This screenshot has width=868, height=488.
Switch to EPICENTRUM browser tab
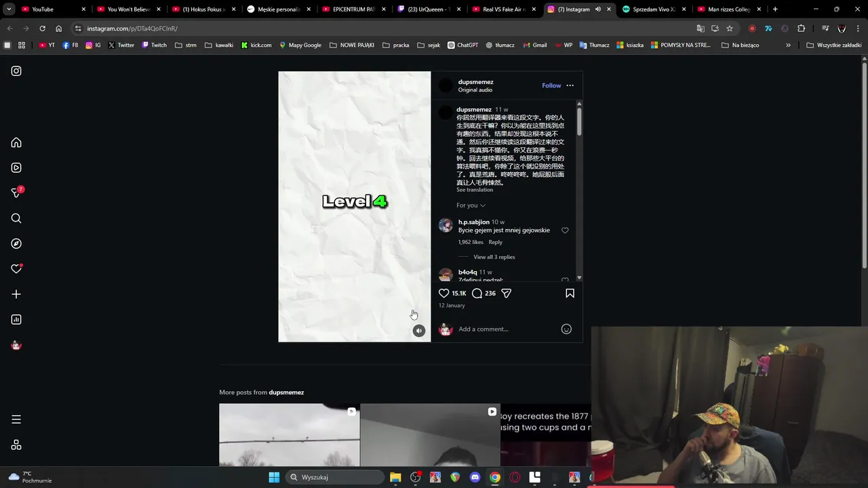pyautogui.click(x=354, y=9)
